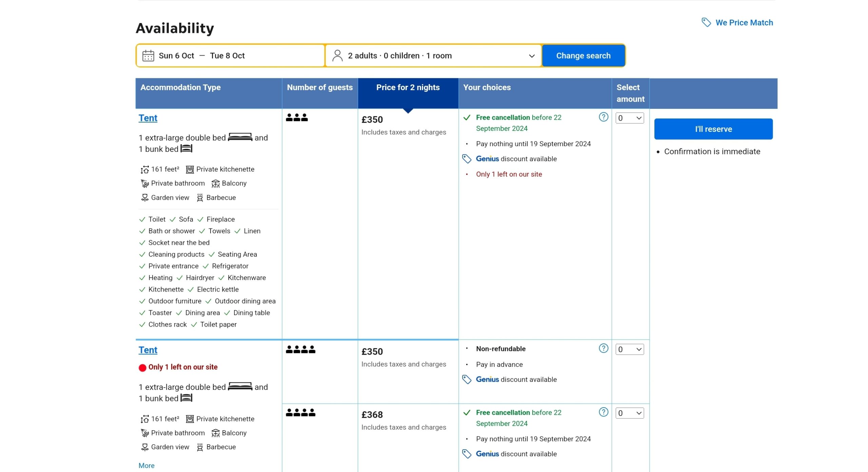
Task: Click the £368 price text
Action: pos(372,415)
